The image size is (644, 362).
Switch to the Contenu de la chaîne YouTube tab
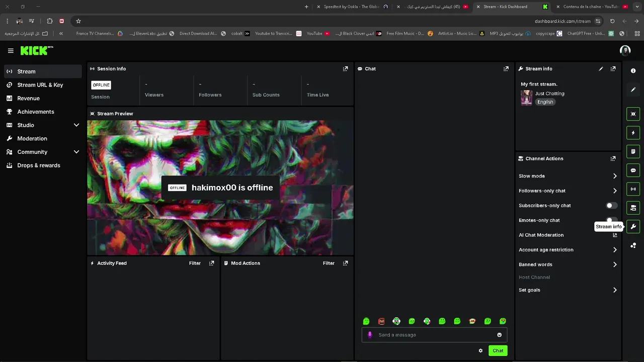[x=592, y=7]
